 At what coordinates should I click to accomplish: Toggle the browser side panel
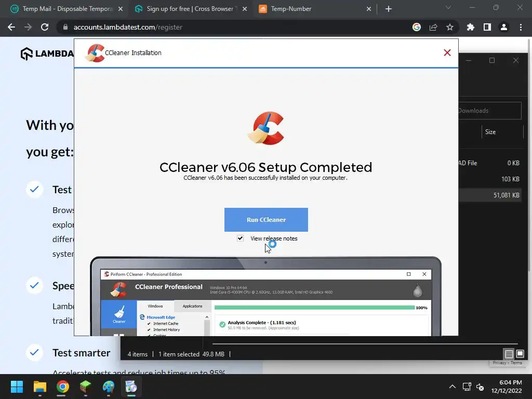[x=487, y=27]
